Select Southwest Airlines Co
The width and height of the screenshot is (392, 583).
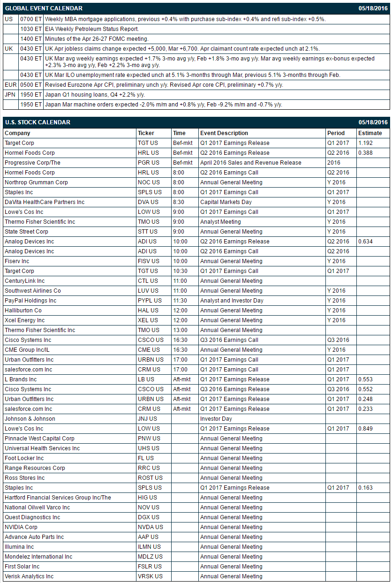(x=33, y=291)
